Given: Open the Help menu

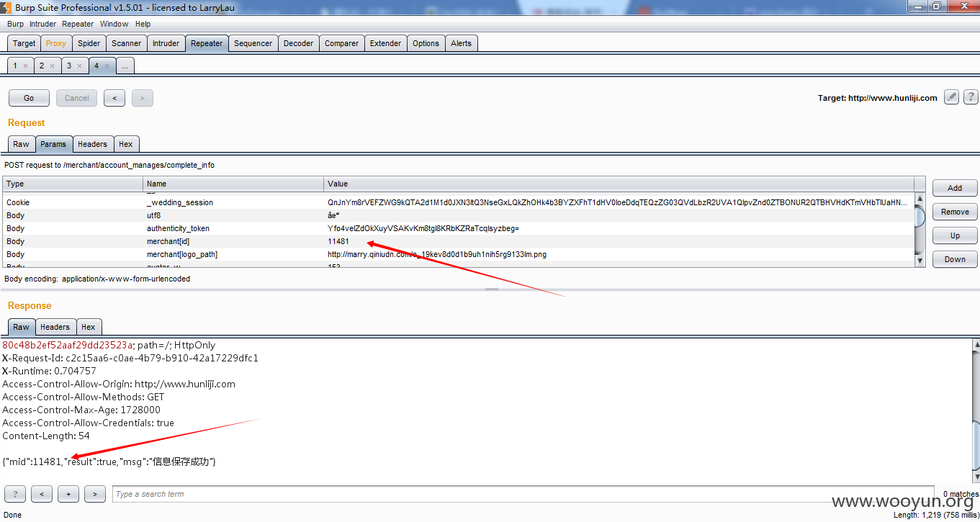Looking at the screenshot, I should (x=143, y=24).
